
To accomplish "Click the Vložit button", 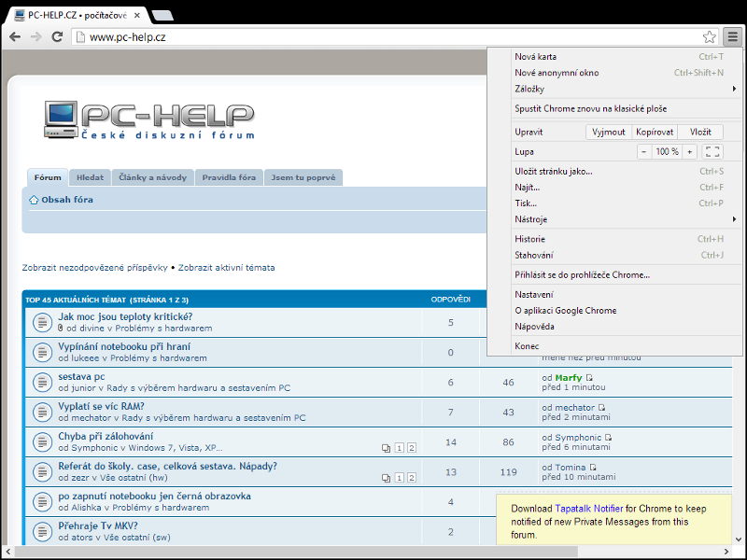I will (x=700, y=132).
